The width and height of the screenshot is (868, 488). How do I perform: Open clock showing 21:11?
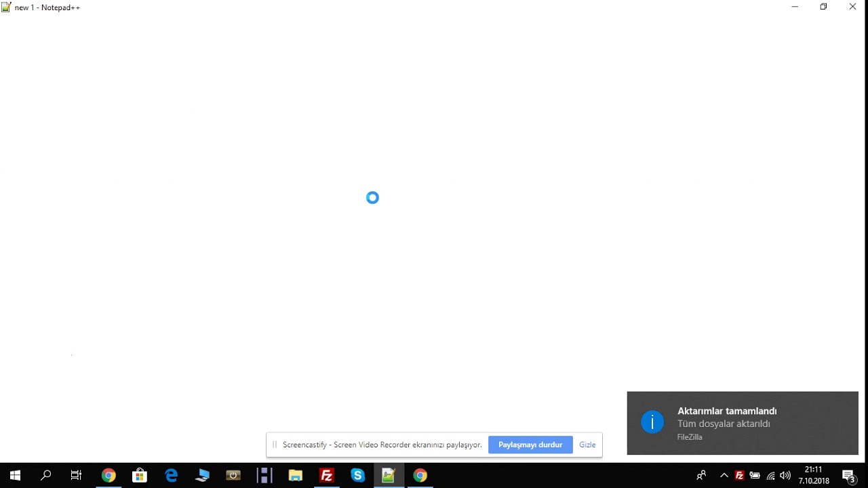tap(814, 475)
